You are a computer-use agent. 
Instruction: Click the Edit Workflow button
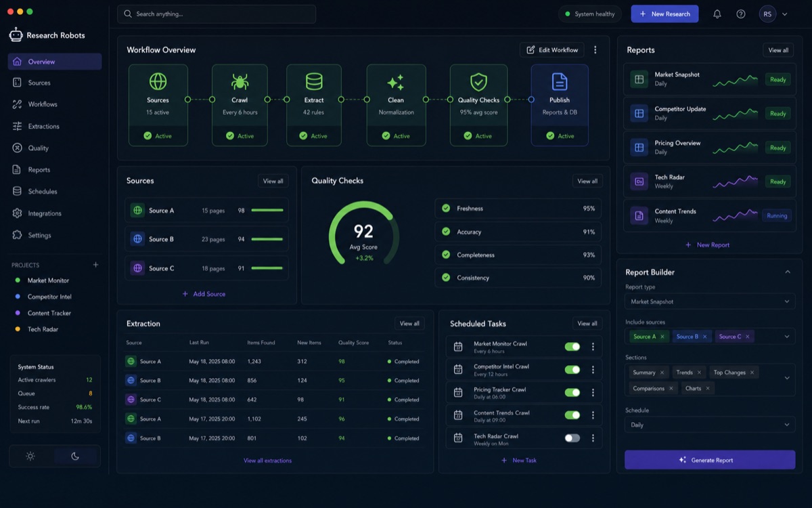(x=552, y=50)
